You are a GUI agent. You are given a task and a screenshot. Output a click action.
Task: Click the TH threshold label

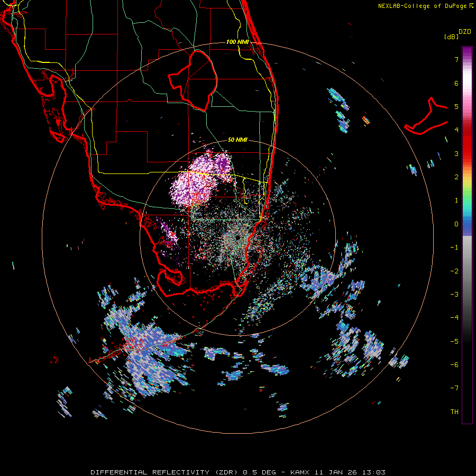[x=454, y=412]
